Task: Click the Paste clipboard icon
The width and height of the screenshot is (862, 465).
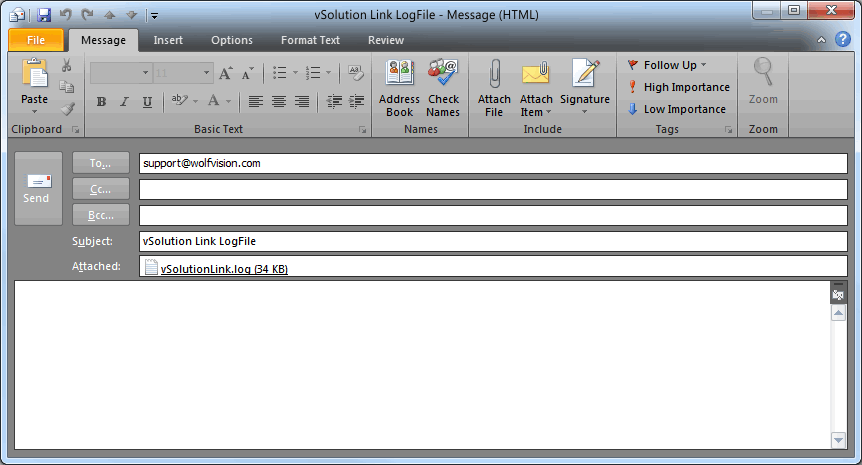Action: [35, 74]
